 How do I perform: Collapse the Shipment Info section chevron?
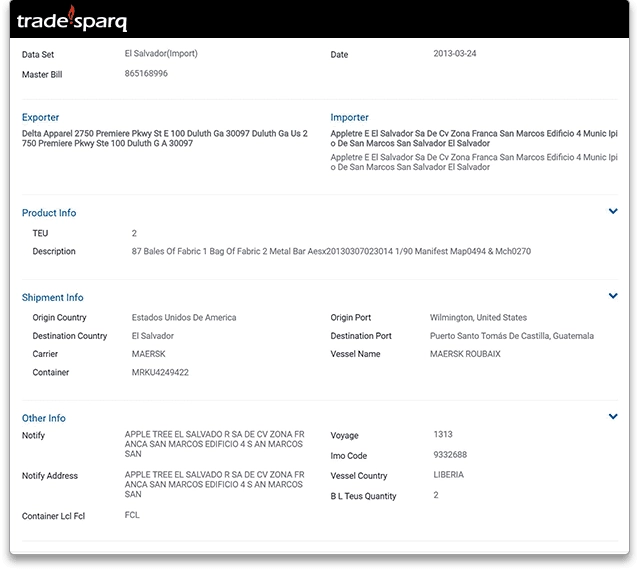(x=613, y=295)
